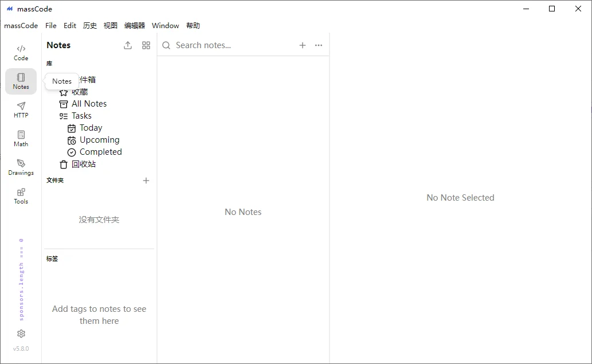Minimize the massCode window
592x364 pixels.
point(526,9)
